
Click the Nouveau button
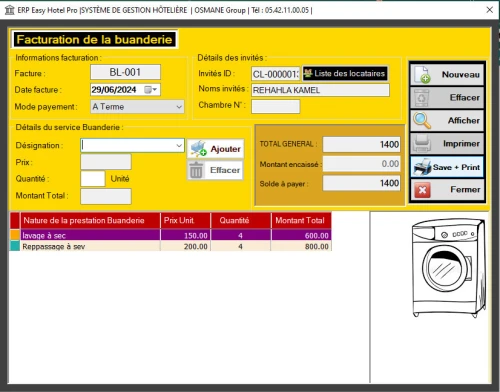[x=447, y=74]
